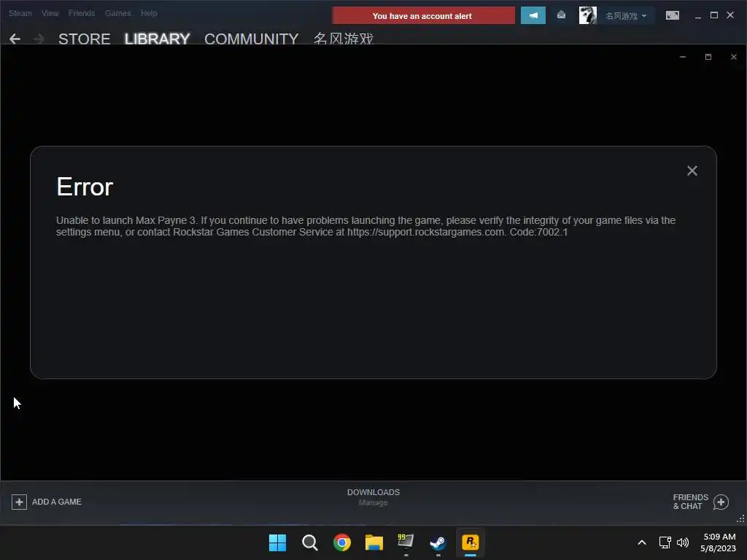
Task: Maximize the Steam window
Action: (714, 15)
